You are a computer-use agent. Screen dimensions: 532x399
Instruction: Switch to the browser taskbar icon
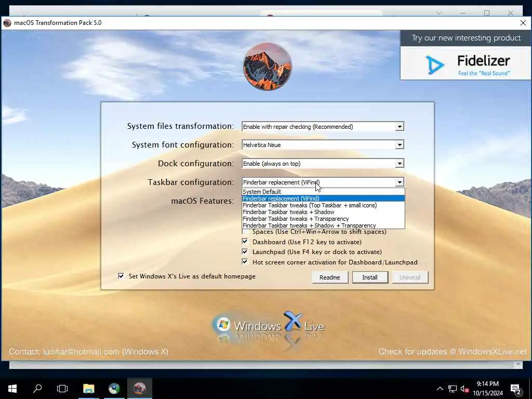[114, 389]
